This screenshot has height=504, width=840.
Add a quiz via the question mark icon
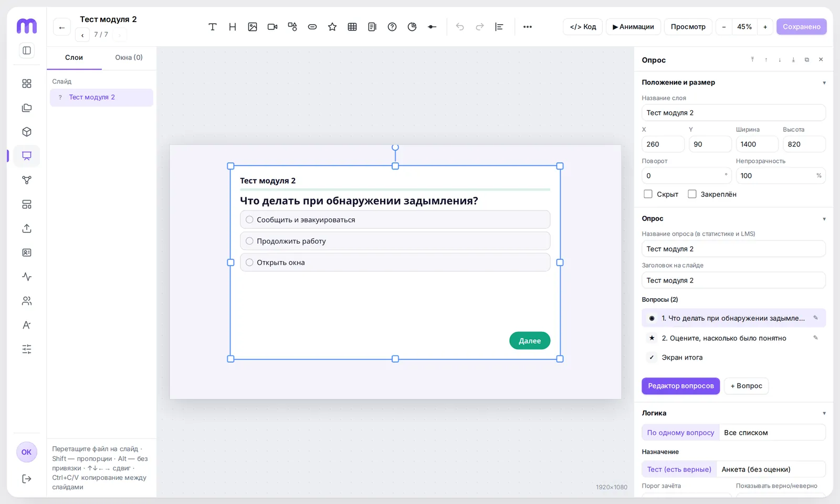[392, 27]
